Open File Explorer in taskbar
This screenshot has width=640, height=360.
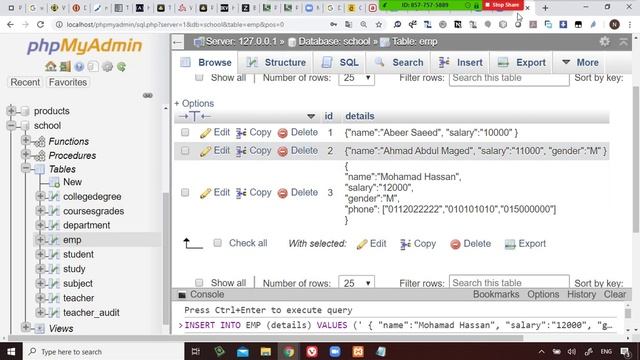(x=266, y=351)
